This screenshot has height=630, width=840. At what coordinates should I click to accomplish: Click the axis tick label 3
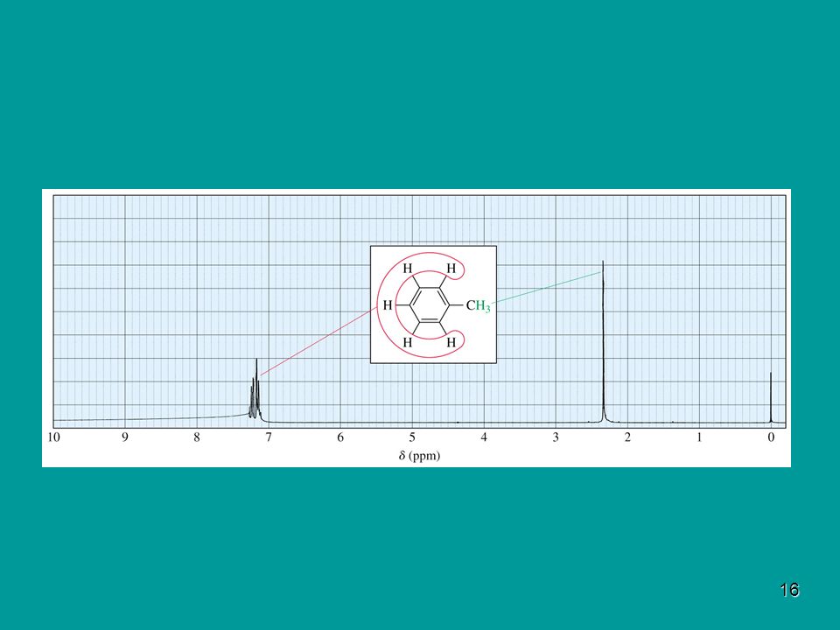pyautogui.click(x=556, y=437)
